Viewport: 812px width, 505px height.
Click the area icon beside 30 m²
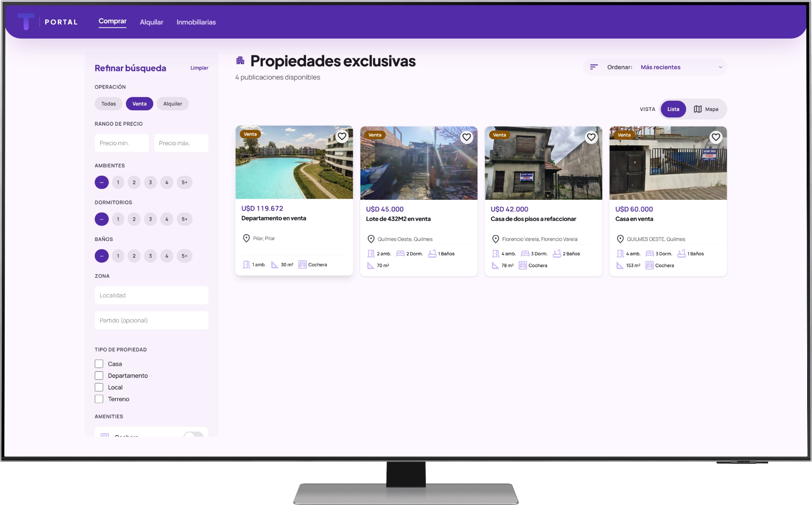tap(275, 264)
